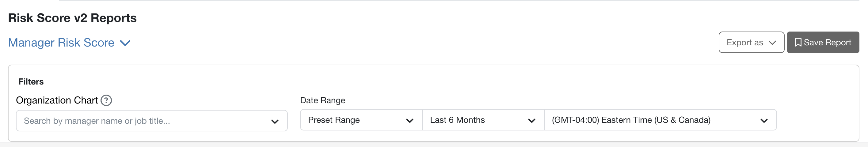Click the bookmark icon on Save Report
Image resolution: width=868 pixels, height=147 pixels.
pyautogui.click(x=798, y=42)
